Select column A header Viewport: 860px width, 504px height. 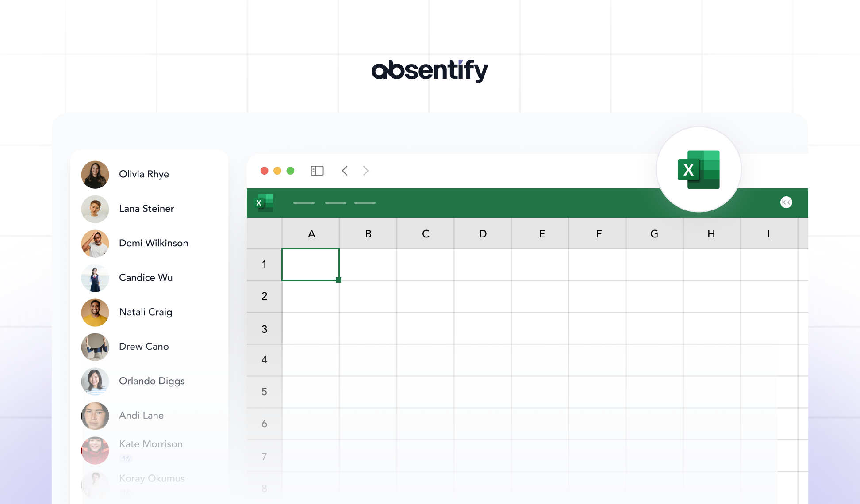[311, 233]
